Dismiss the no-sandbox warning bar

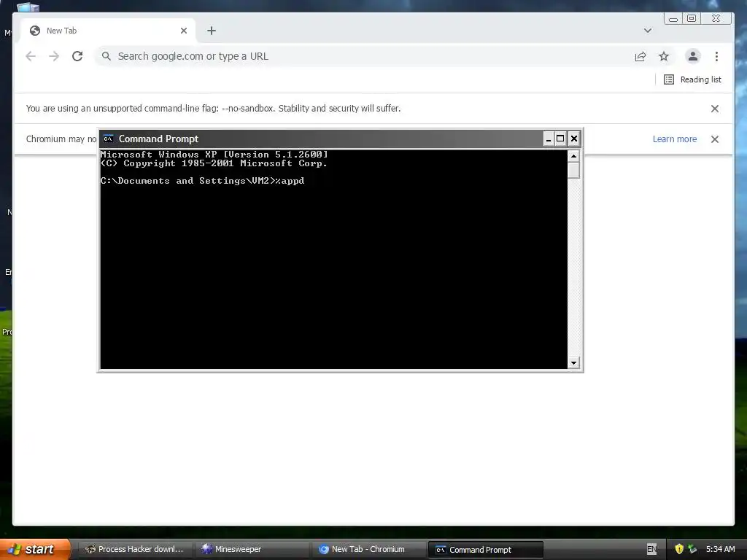[715, 109]
